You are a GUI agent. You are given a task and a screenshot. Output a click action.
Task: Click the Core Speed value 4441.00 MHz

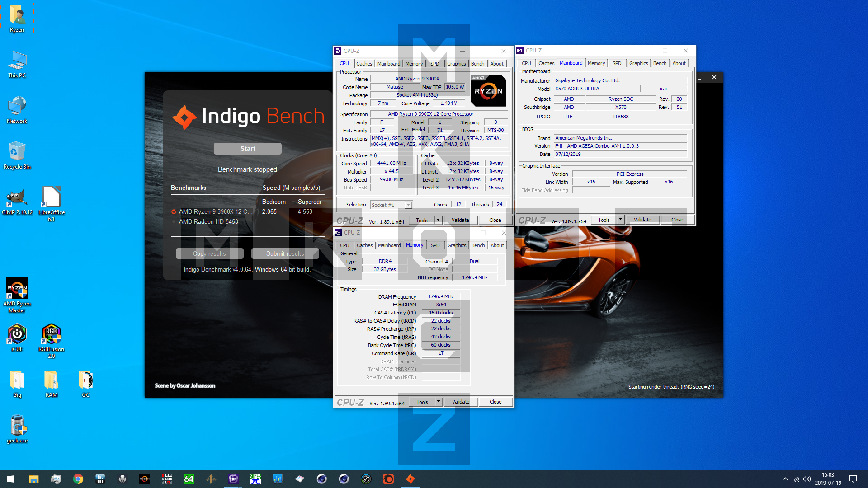[392, 164]
